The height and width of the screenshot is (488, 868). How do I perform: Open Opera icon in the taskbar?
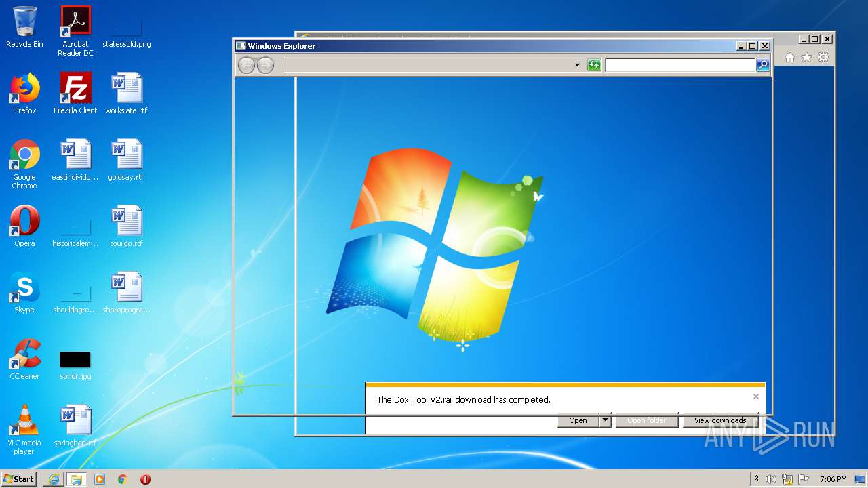(145, 479)
